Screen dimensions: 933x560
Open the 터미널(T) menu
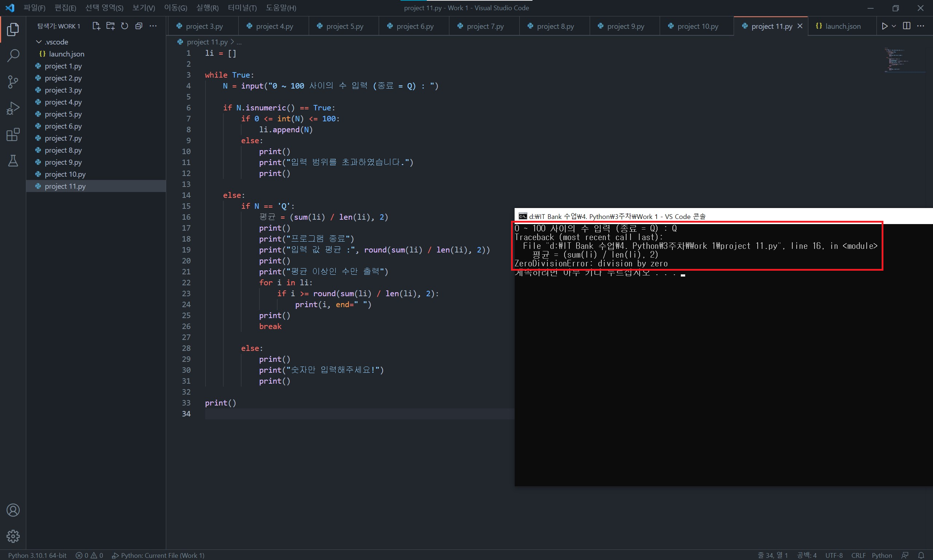[x=242, y=8]
